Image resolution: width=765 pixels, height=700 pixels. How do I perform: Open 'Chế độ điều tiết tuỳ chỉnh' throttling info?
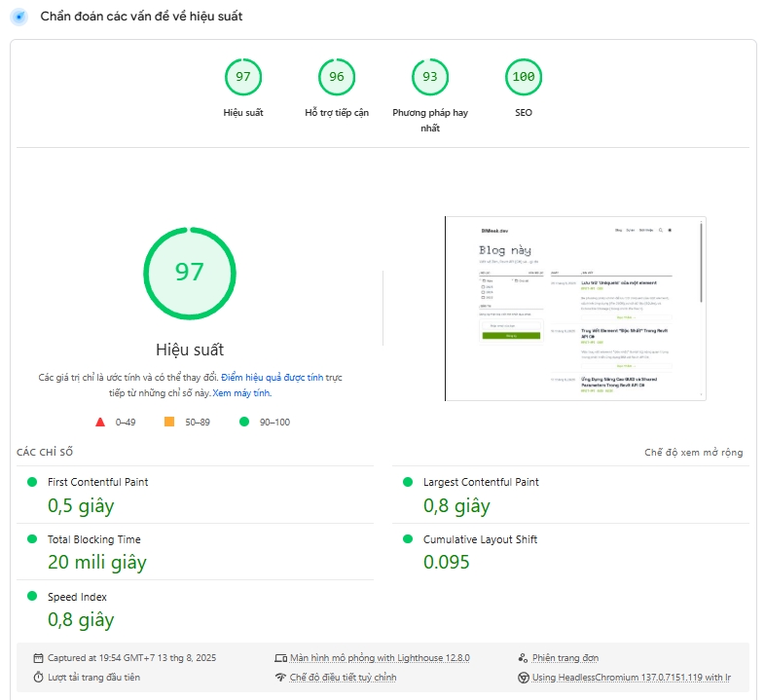pyautogui.click(x=343, y=678)
